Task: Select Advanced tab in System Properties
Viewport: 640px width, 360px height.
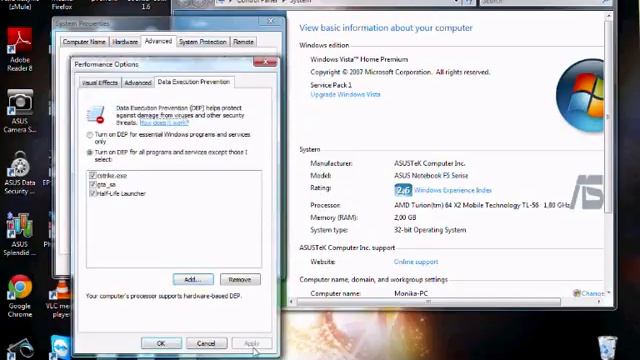Action: pyautogui.click(x=158, y=41)
